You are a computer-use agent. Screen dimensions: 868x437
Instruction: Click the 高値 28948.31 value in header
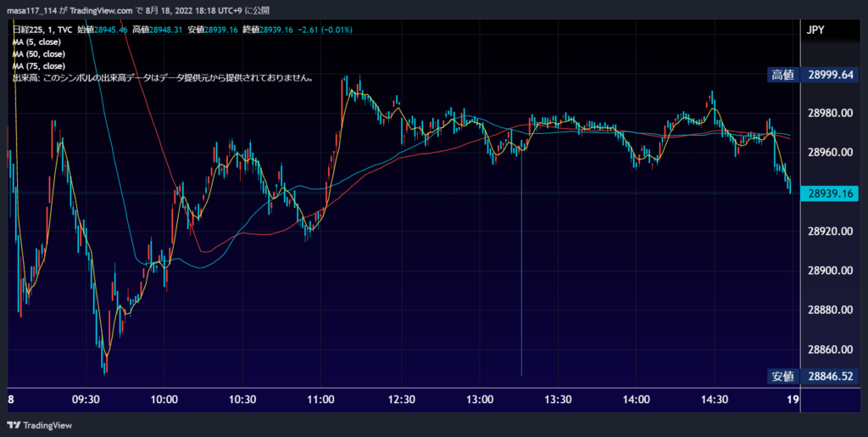coord(159,30)
